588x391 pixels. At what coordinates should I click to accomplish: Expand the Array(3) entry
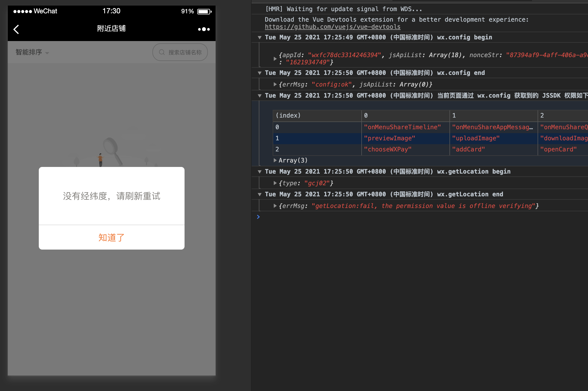click(x=275, y=160)
